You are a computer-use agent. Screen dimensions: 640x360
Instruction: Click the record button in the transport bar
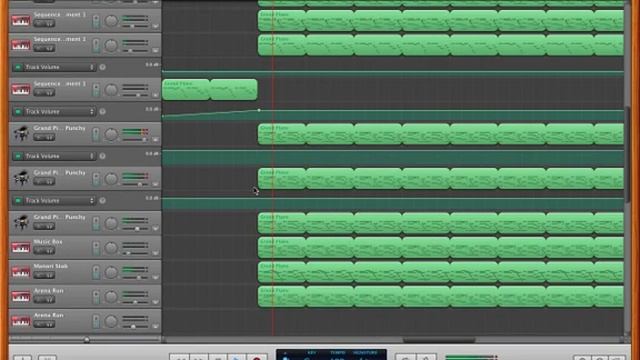tap(256, 358)
